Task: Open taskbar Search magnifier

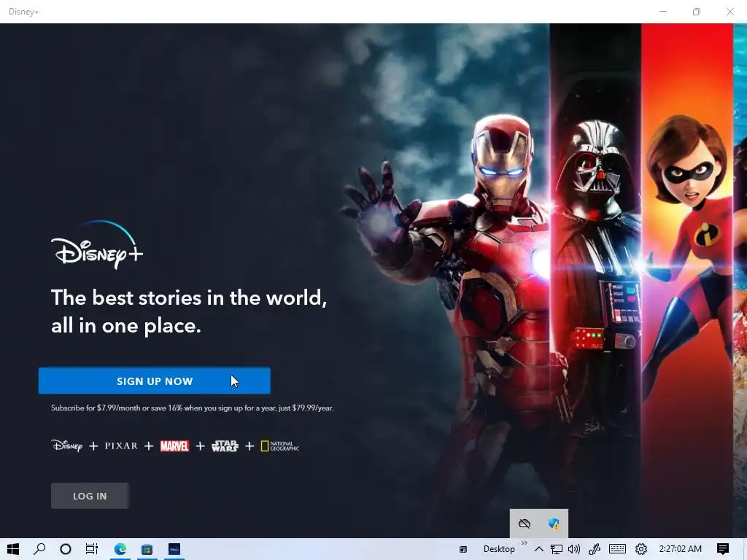Action: (x=39, y=549)
